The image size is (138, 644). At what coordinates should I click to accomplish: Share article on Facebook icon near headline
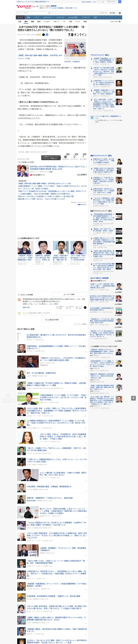[x=47, y=35]
